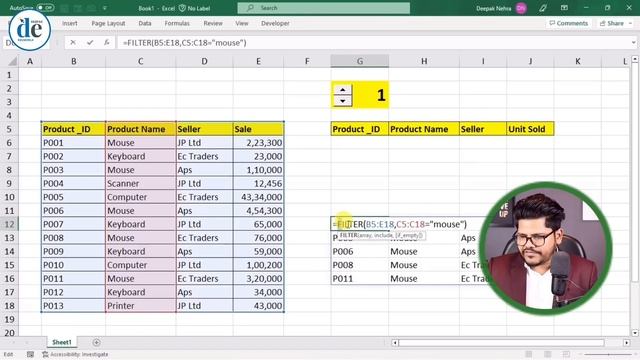Click the No Label sensitivity shield icon
640x360 pixels.
pyautogui.click(x=182, y=8)
